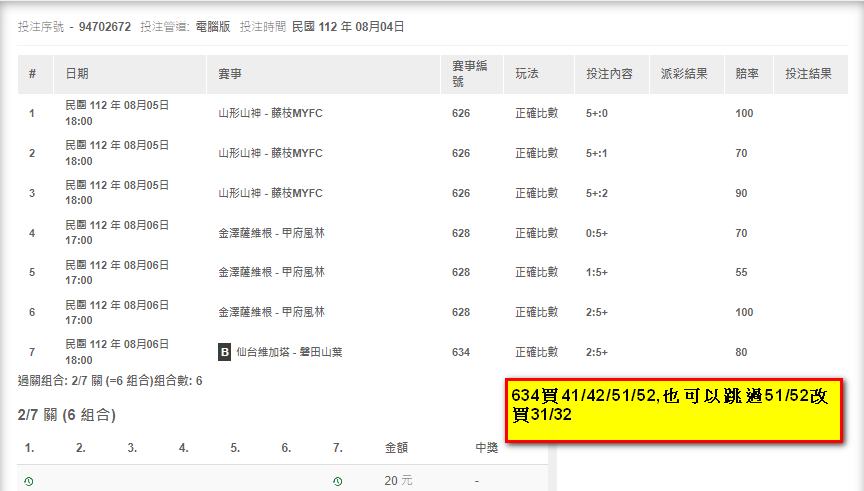Viewport: 864px width, 491px height.
Task: Click bet time 民國 112 年 08月04日
Action: tap(348, 27)
